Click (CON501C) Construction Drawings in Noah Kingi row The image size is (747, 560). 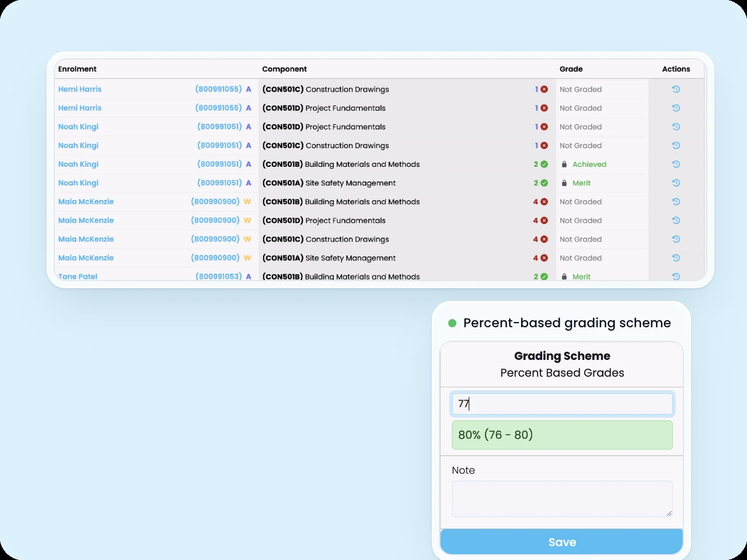click(x=326, y=145)
